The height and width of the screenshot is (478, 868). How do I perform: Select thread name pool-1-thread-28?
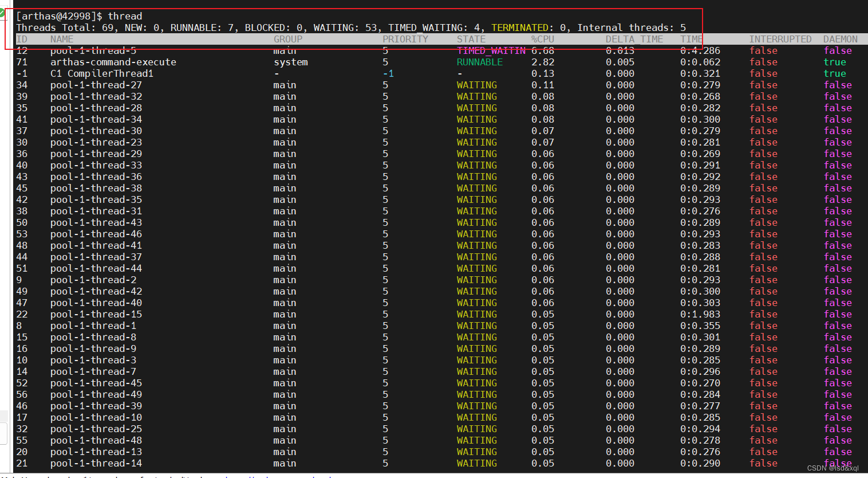coord(96,108)
